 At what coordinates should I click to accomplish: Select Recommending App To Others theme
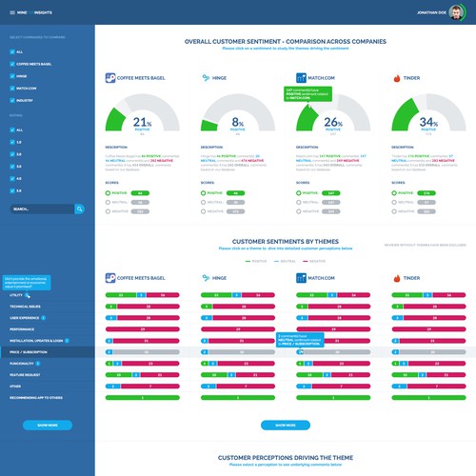tap(36, 398)
